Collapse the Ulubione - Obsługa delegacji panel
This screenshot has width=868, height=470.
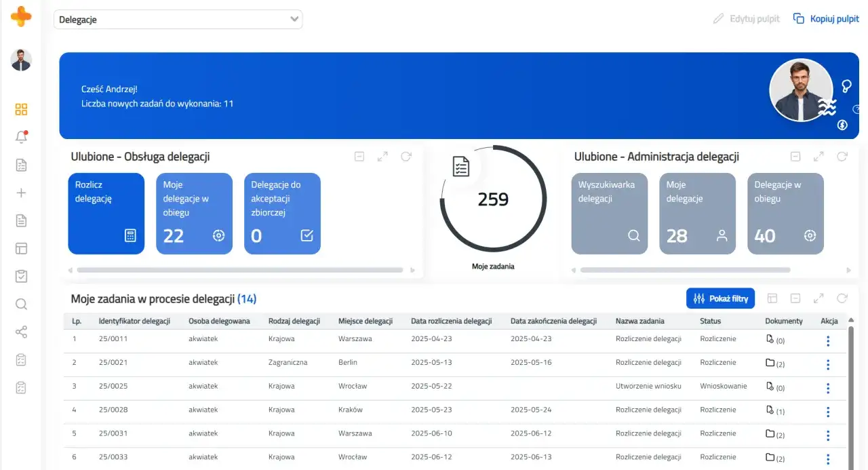(x=359, y=157)
